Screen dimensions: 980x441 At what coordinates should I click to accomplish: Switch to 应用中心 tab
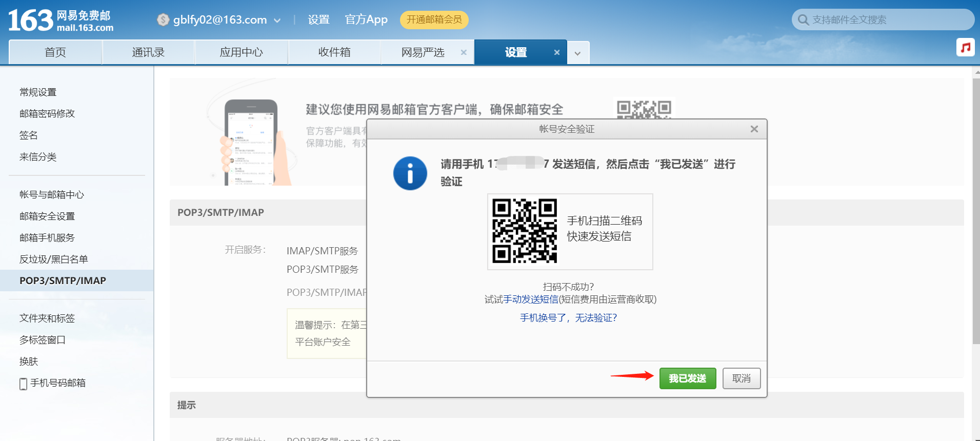click(x=241, y=52)
